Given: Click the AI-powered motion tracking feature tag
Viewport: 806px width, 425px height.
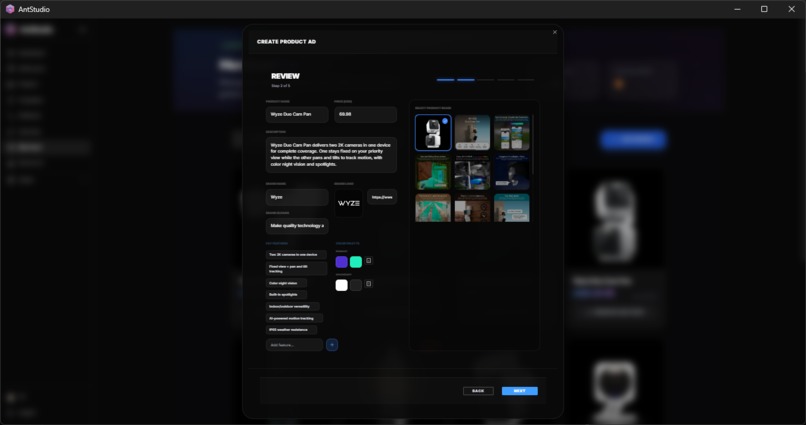Looking at the screenshot, I should click(294, 318).
